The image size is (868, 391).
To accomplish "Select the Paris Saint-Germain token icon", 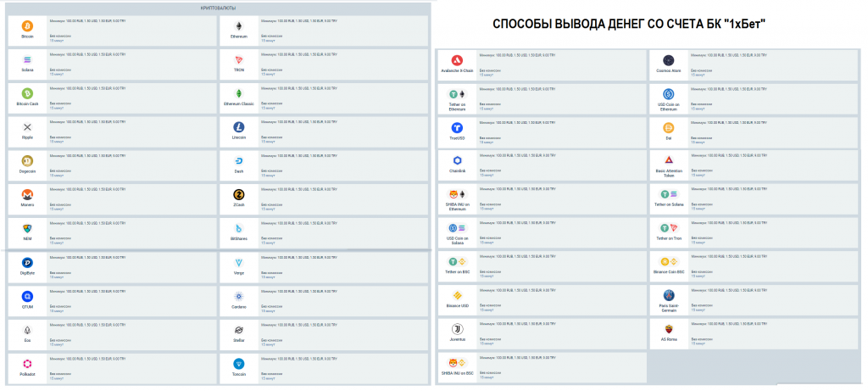I will point(669,293).
